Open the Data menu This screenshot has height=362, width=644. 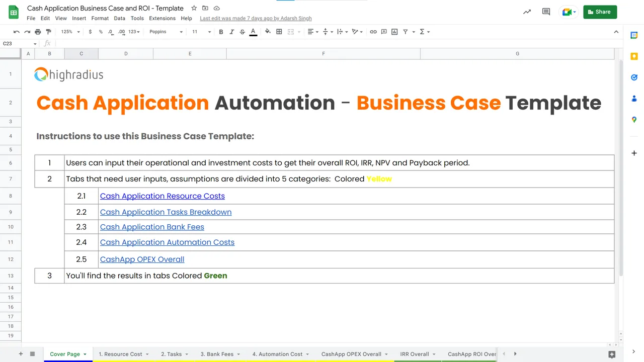[120, 18]
